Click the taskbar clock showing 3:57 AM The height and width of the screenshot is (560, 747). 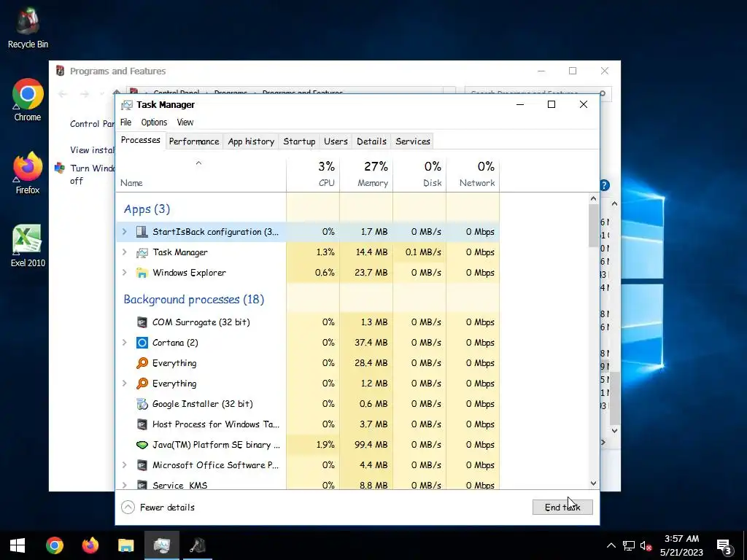682,545
